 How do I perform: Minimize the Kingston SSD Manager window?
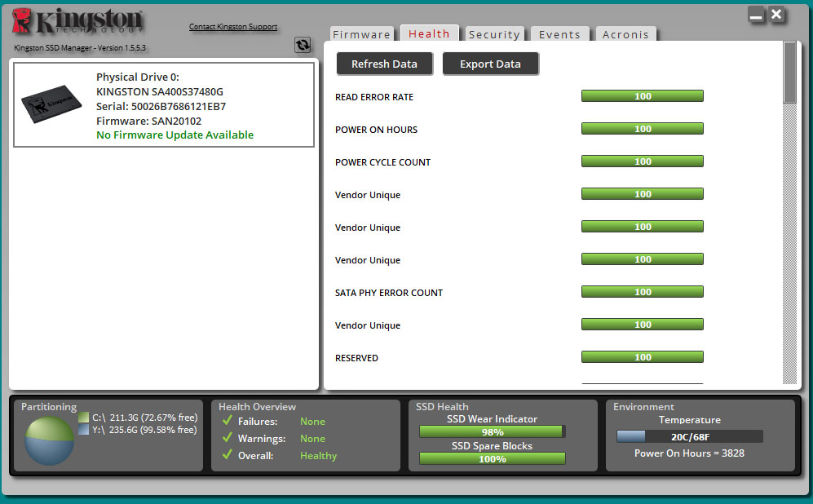pos(756,15)
